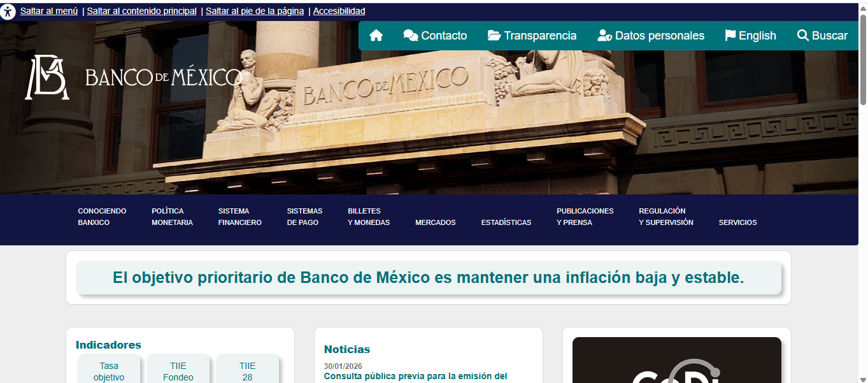This screenshot has height=383, width=868.
Task: Open the Sistemas de Pago menu
Action: click(304, 217)
